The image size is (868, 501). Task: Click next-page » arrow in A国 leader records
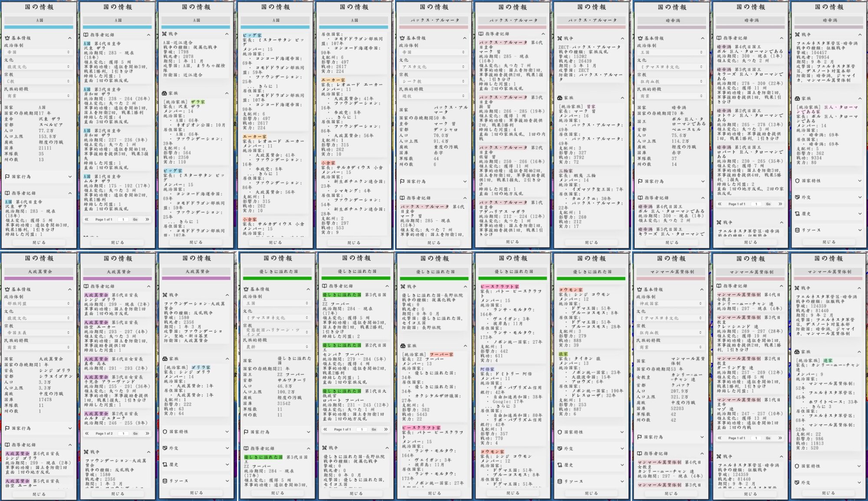147,219
